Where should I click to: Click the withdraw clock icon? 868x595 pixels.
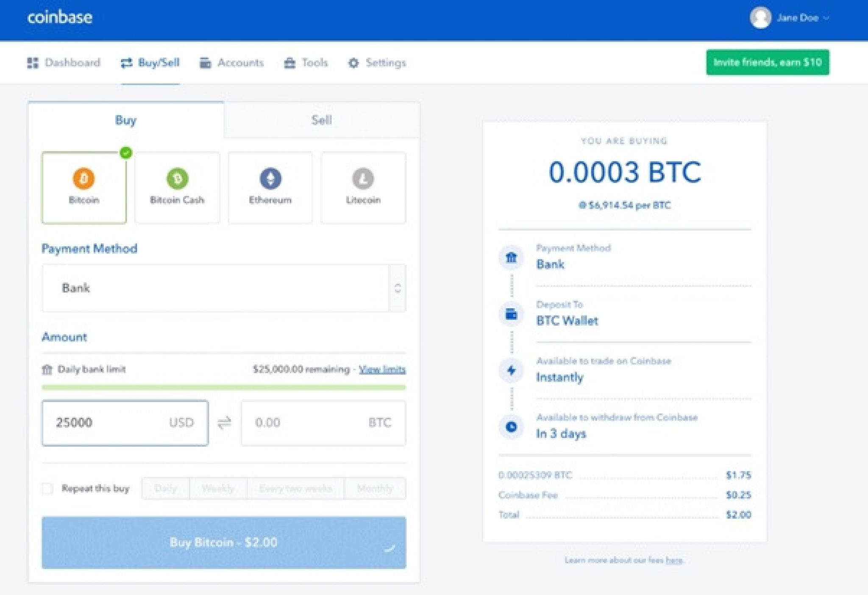click(x=512, y=427)
